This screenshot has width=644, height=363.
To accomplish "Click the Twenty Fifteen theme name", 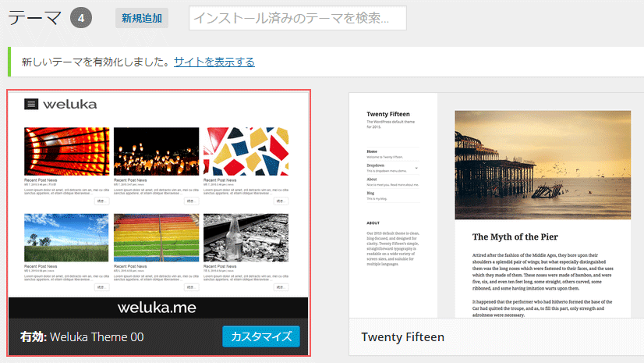I will [402, 337].
